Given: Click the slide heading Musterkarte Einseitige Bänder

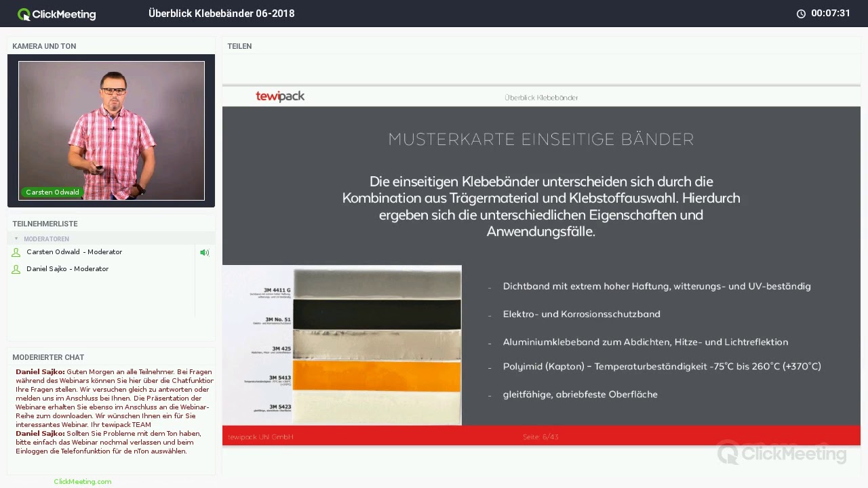Looking at the screenshot, I should tap(541, 140).
